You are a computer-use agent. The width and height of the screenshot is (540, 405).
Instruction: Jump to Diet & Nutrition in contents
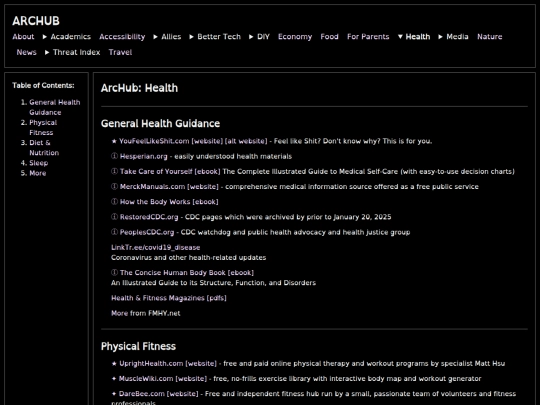[44, 148]
